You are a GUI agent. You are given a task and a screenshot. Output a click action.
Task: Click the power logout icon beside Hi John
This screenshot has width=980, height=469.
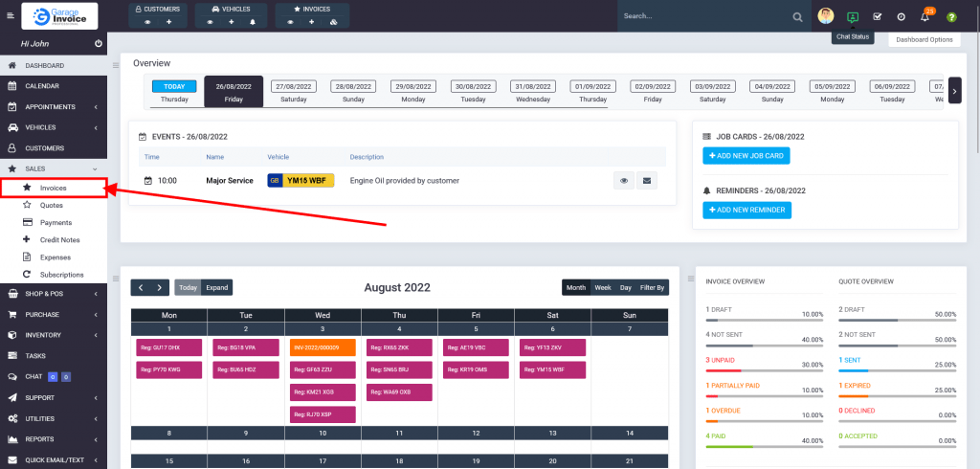[99, 44]
